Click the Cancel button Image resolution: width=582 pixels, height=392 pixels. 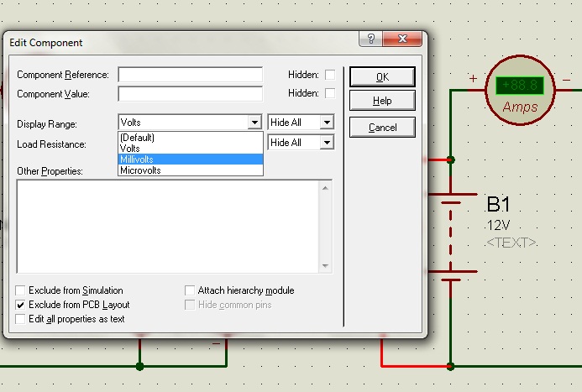tap(382, 128)
